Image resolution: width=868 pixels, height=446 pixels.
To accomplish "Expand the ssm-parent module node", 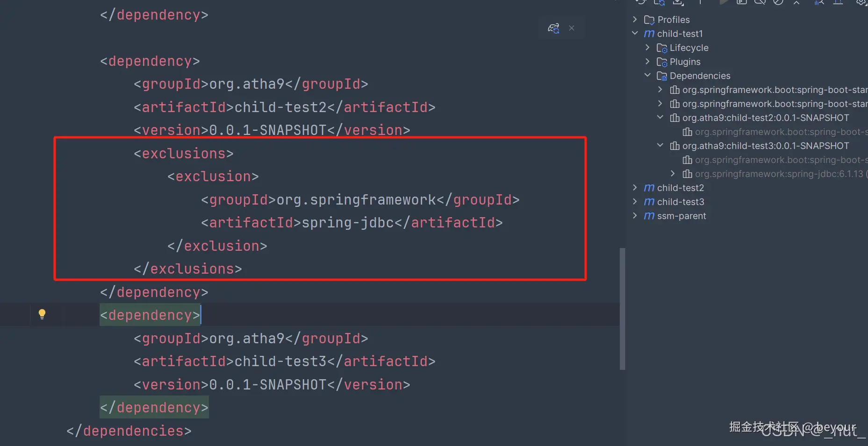I will [x=635, y=215].
